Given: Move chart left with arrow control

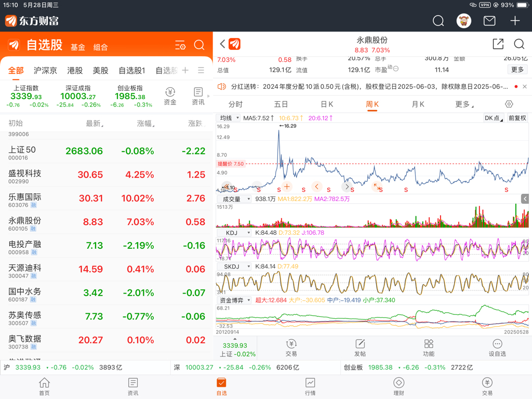Looking at the screenshot, I should [x=316, y=187].
